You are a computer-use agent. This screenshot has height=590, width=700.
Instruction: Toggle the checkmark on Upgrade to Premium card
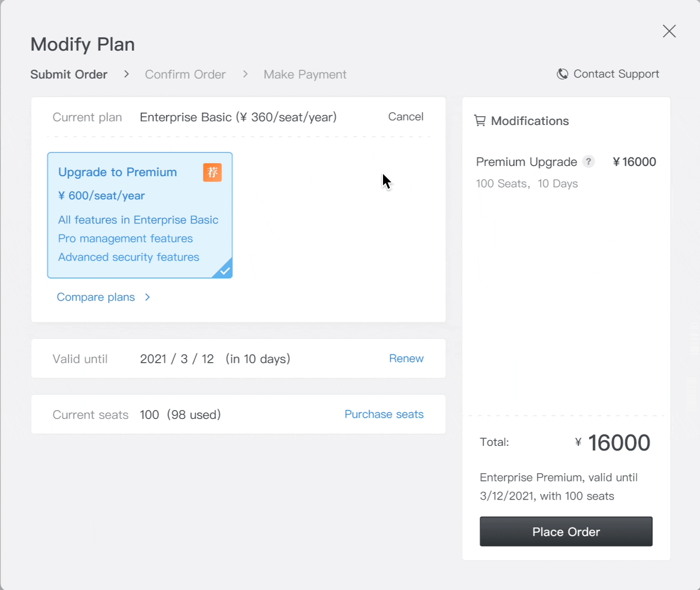[225, 270]
